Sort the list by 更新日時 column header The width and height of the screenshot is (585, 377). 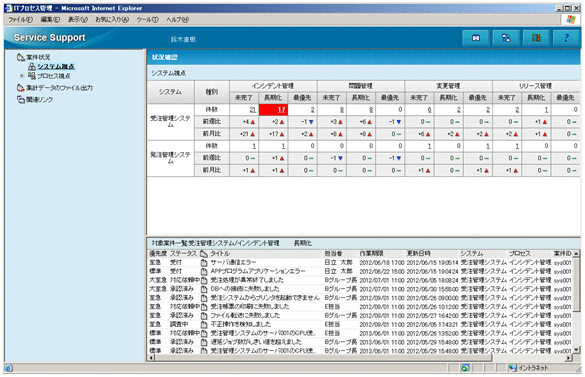[x=419, y=253]
